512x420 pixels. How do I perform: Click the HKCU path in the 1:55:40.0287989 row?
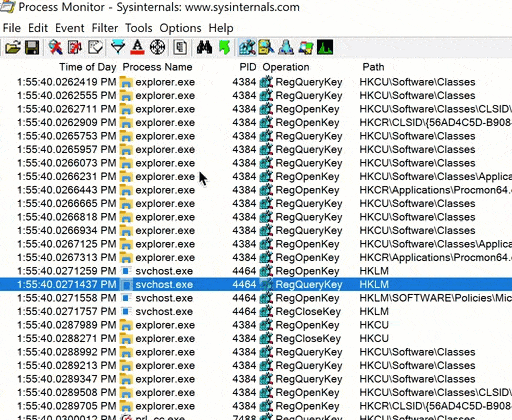click(x=374, y=325)
